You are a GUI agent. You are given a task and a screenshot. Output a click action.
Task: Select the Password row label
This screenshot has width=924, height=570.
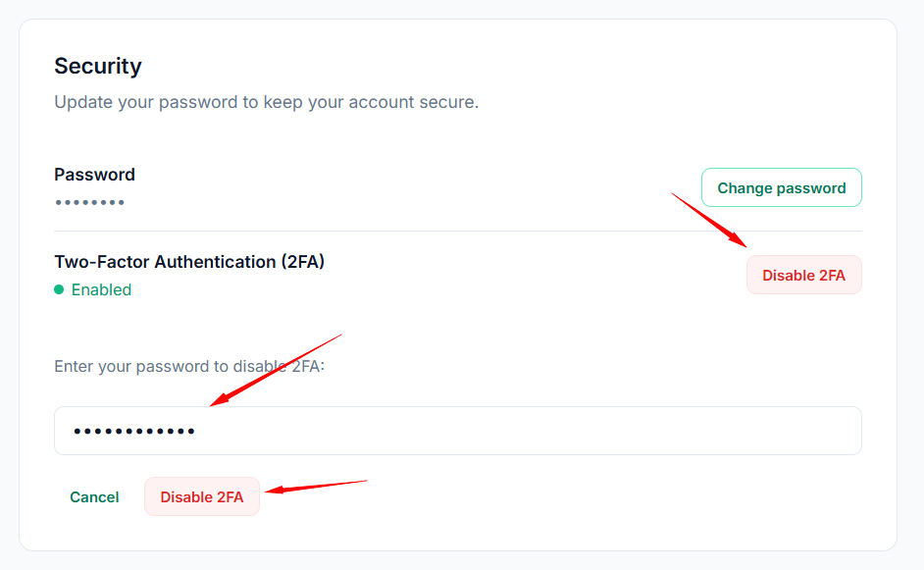click(94, 175)
